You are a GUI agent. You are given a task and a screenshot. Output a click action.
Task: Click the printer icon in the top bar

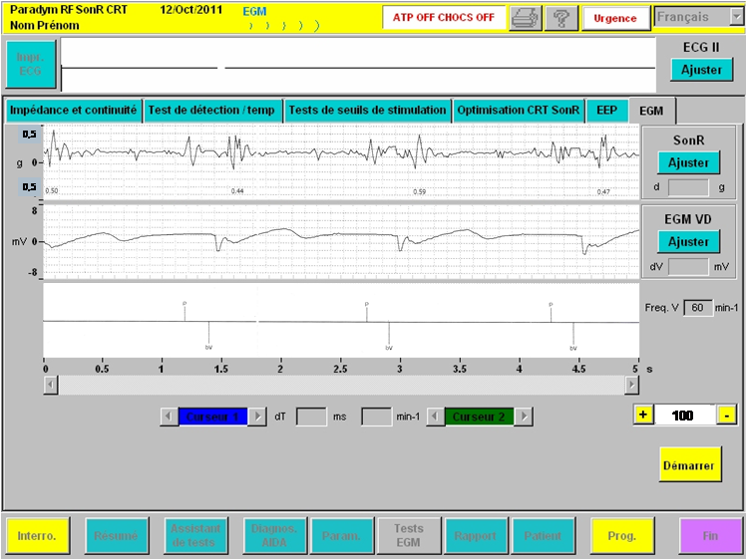click(525, 18)
